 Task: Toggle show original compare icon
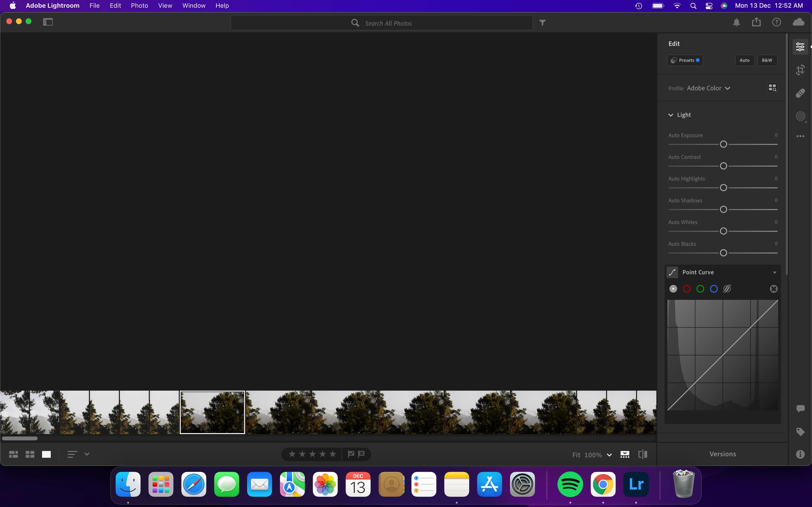(x=643, y=454)
